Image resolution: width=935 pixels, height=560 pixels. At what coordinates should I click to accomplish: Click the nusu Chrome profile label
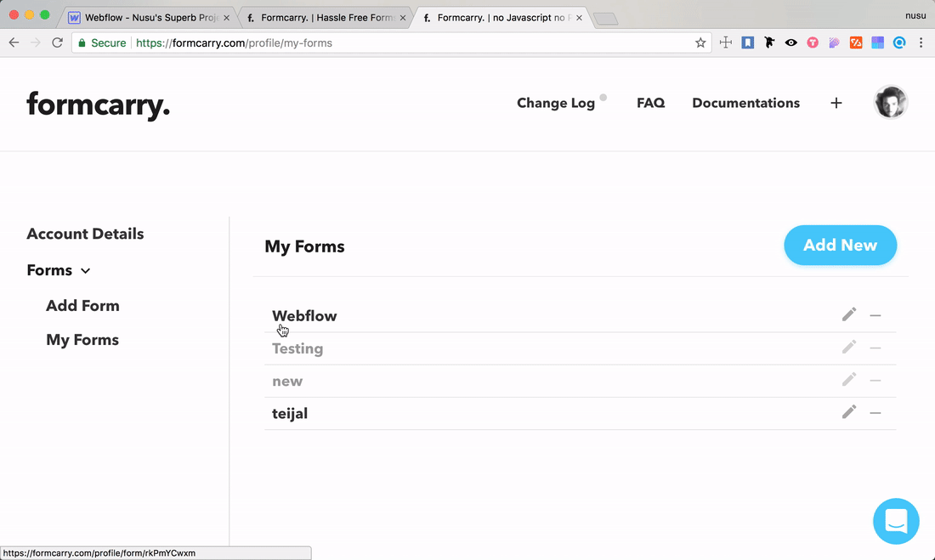(x=915, y=15)
